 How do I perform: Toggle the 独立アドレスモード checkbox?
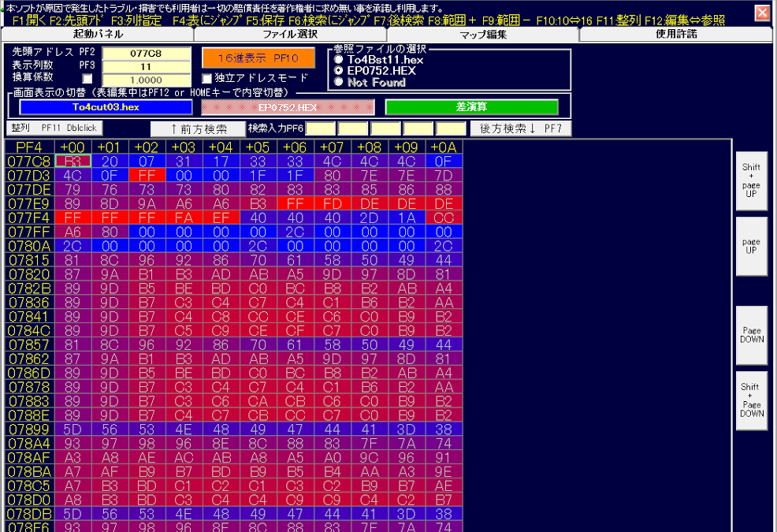[207, 78]
